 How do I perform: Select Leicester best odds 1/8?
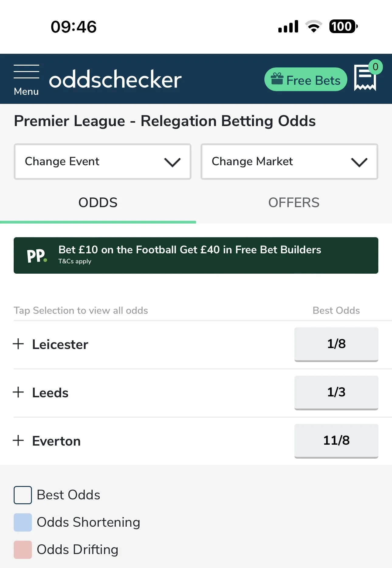[x=336, y=344]
